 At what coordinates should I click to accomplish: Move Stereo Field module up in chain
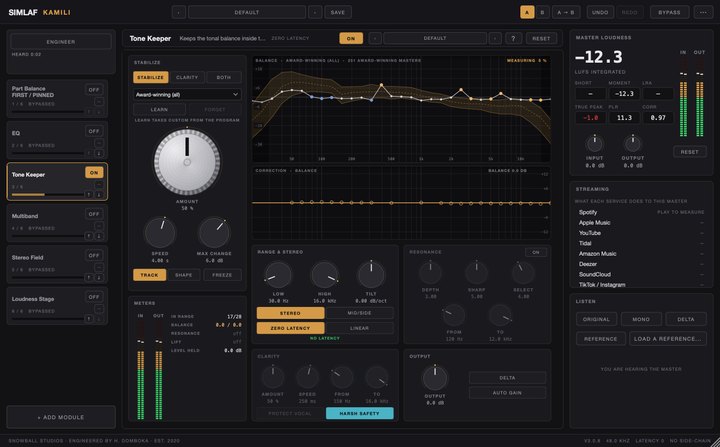[x=89, y=277]
